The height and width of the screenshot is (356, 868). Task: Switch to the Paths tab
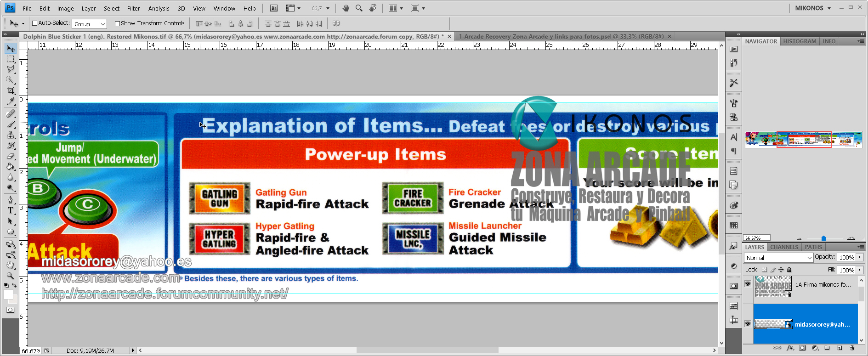(x=813, y=247)
